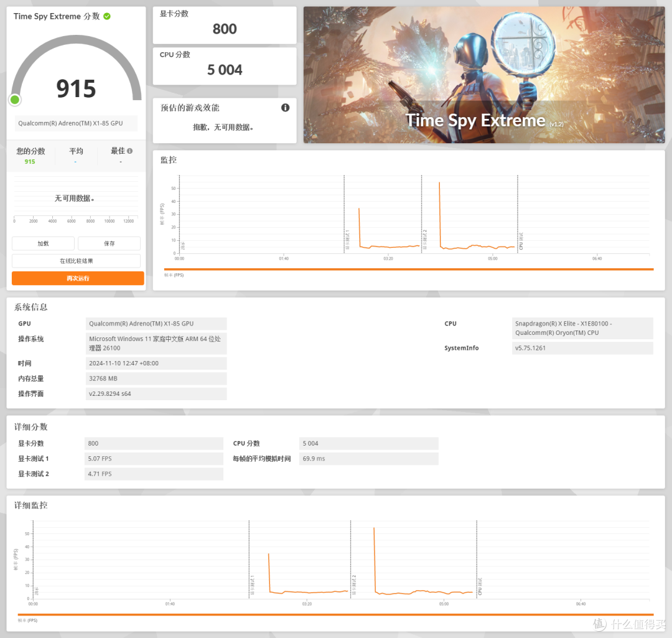Click the second taller FPS spike in 监控 chart
The height and width of the screenshot is (638, 672).
click(x=440, y=214)
